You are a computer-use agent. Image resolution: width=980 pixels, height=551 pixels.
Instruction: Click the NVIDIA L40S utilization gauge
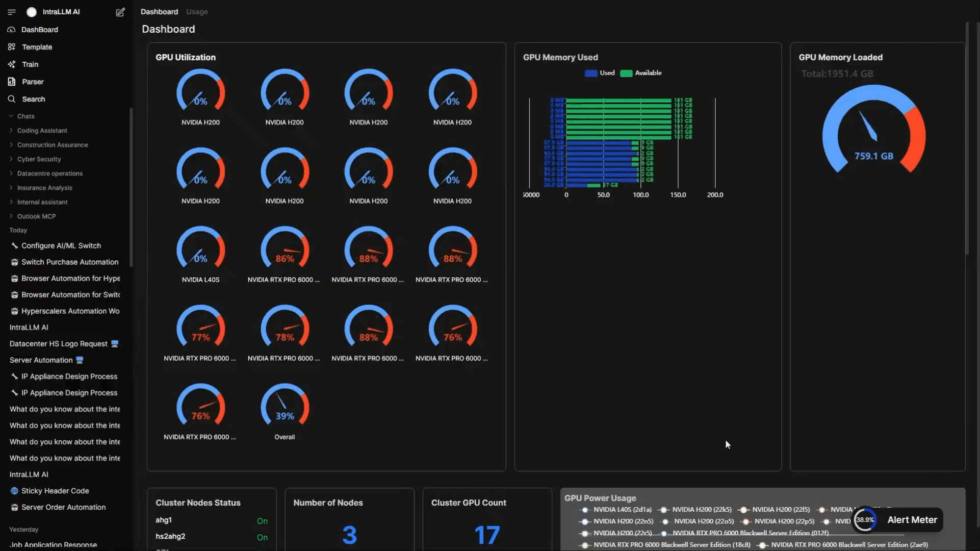200,247
